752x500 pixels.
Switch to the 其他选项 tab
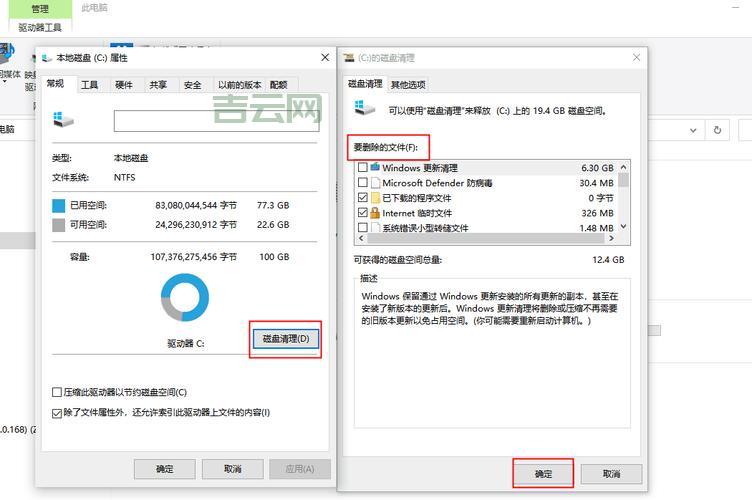pyautogui.click(x=408, y=85)
